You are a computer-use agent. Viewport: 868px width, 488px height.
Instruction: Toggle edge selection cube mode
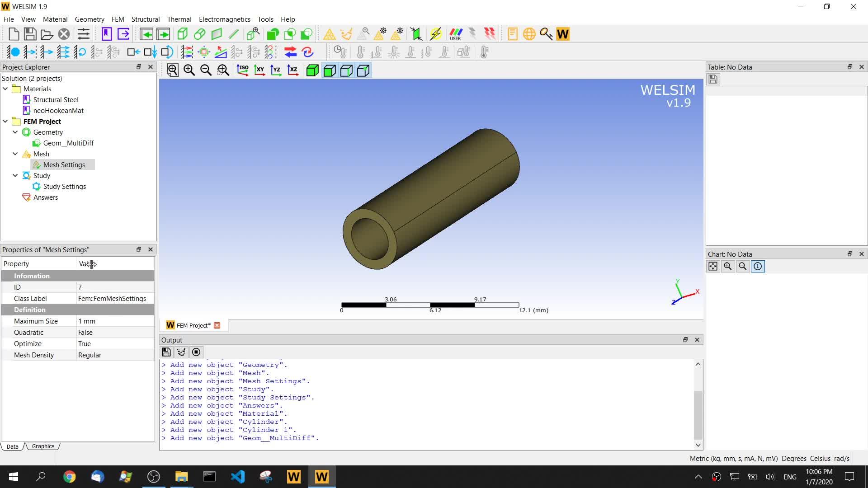tap(346, 70)
